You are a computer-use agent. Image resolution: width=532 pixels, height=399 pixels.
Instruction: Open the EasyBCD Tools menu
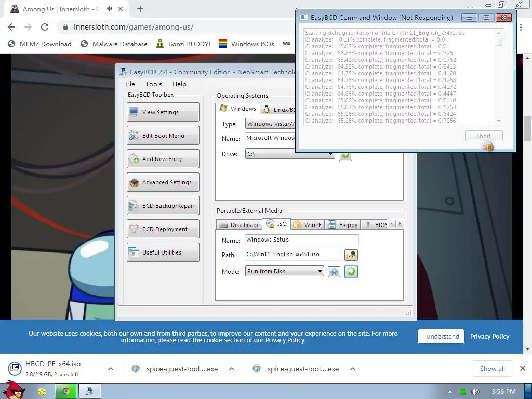click(154, 84)
